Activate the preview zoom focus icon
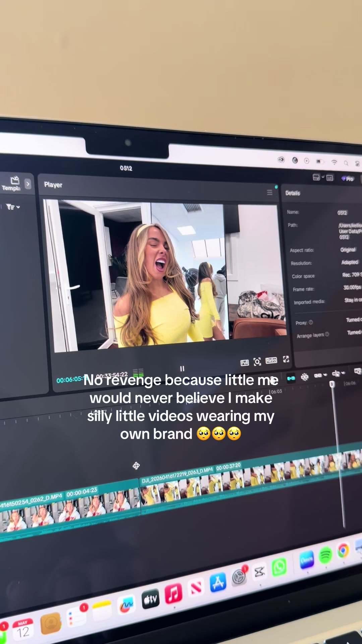This screenshot has height=644, width=362. pos(257,362)
